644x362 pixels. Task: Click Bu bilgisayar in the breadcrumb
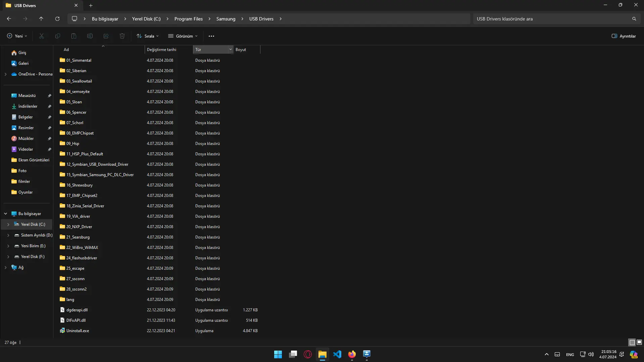point(105,19)
